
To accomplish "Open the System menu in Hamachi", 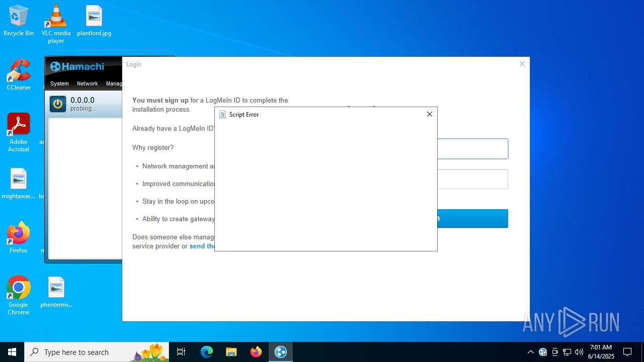I will [x=59, y=83].
